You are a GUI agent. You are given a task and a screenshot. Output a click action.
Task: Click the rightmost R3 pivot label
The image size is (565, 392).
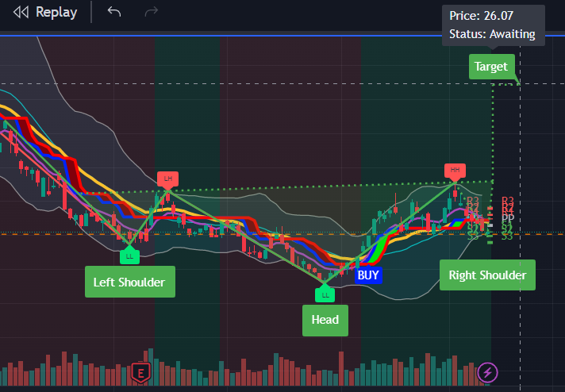coord(508,201)
